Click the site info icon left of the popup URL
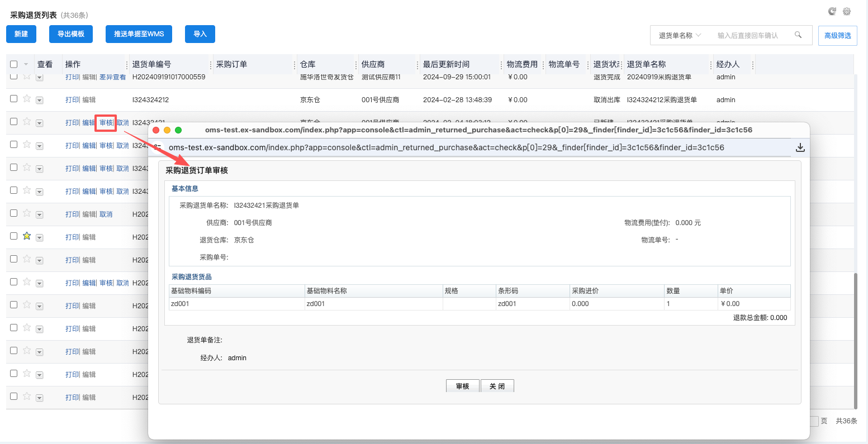This screenshot has width=868, height=444. pyautogui.click(x=158, y=147)
